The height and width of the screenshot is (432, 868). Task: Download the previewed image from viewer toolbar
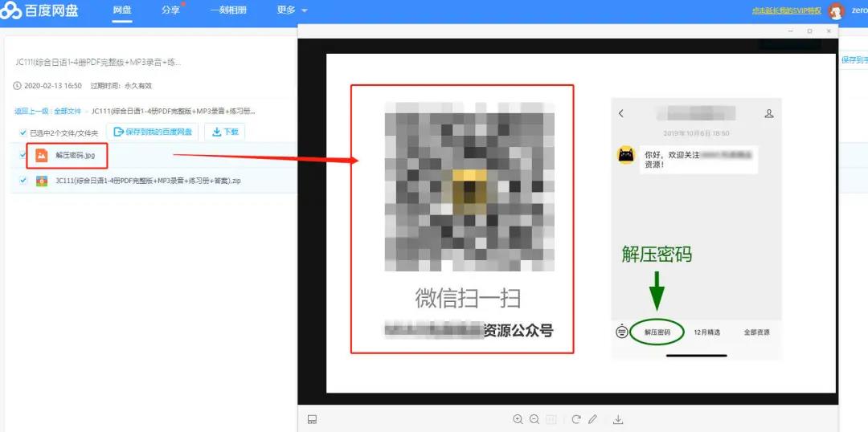click(619, 419)
